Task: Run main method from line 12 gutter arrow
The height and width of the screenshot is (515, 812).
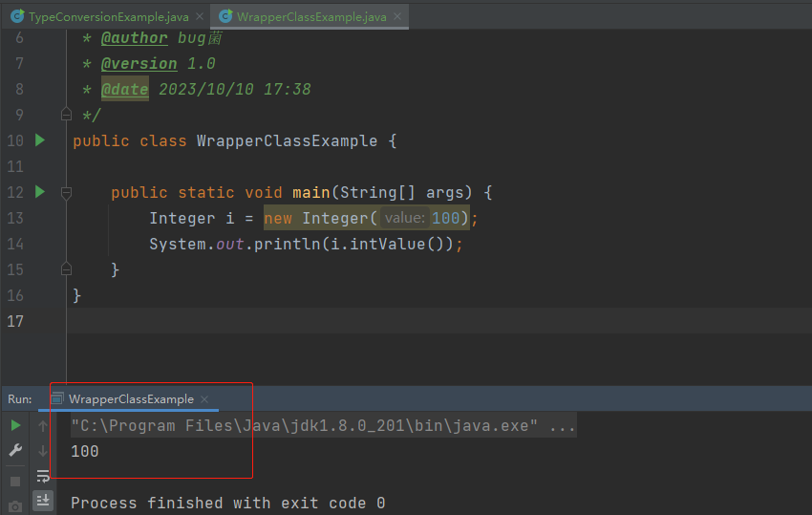Action: click(40, 192)
